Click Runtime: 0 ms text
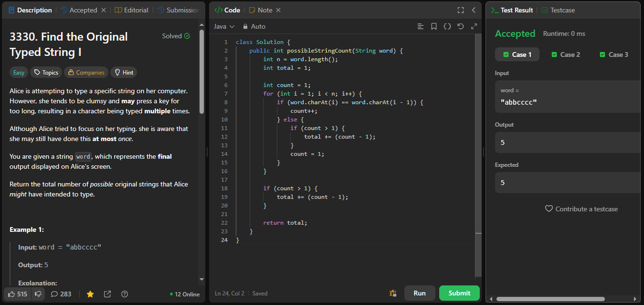This screenshot has height=305, width=644. pyautogui.click(x=564, y=33)
